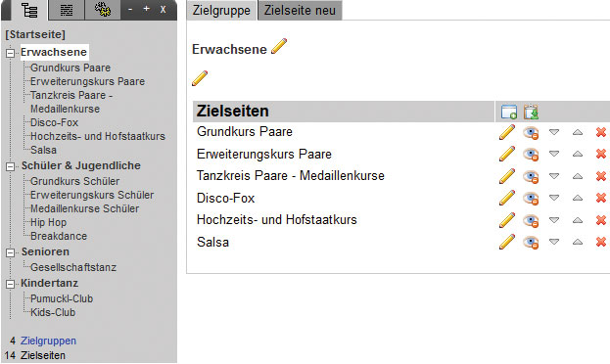Open Grundkurs Schüler in tree
Screen dimensions: 610x364
(74, 181)
